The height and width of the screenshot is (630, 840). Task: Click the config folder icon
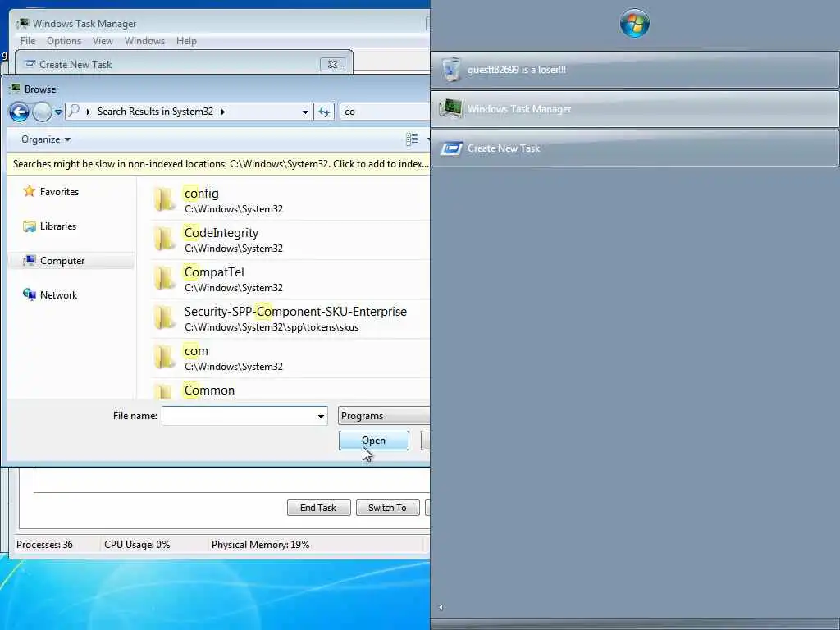click(164, 200)
